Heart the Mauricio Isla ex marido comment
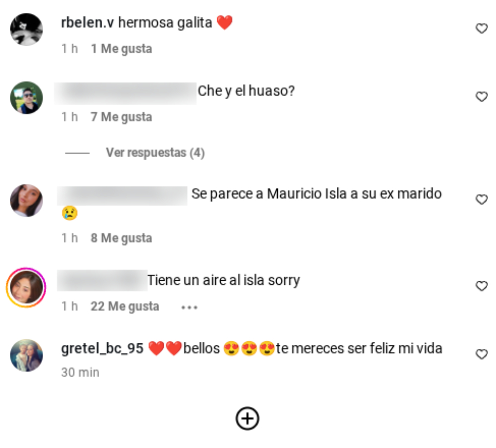This screenshot has width=496, height=448. point(482,199)
